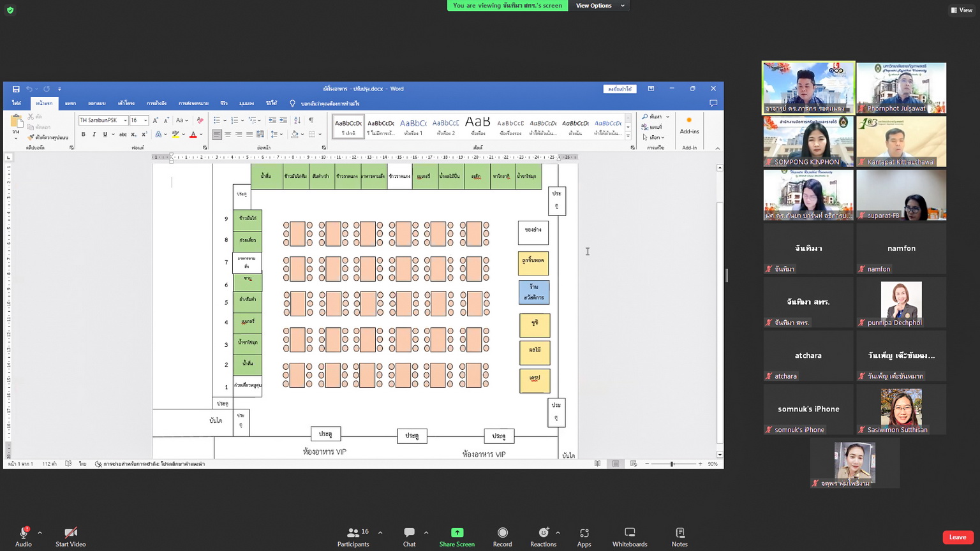This screenshot has height=551, width=980.
Task: Toggle strikethrough formatting
Action: tap(122, 135)
